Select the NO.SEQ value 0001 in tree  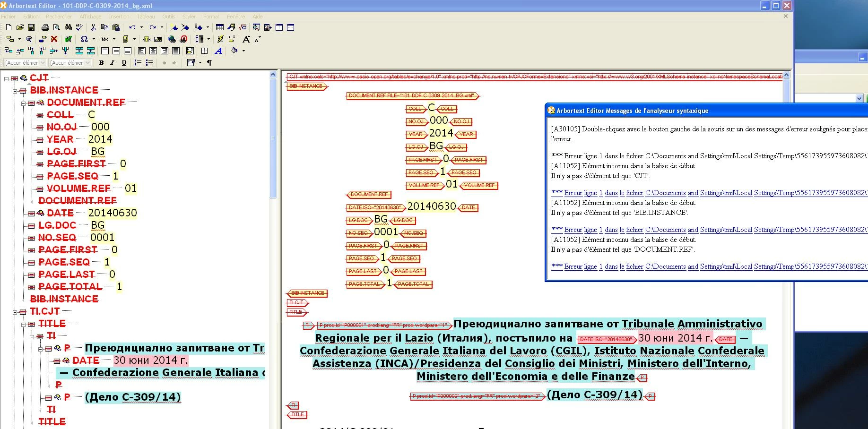click(x=103, y=238)
